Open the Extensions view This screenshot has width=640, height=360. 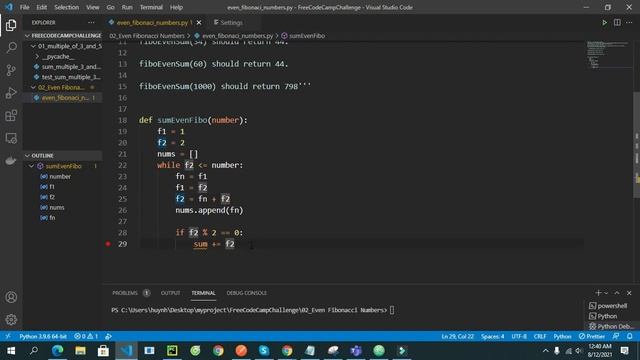click(x=11, y=116)
